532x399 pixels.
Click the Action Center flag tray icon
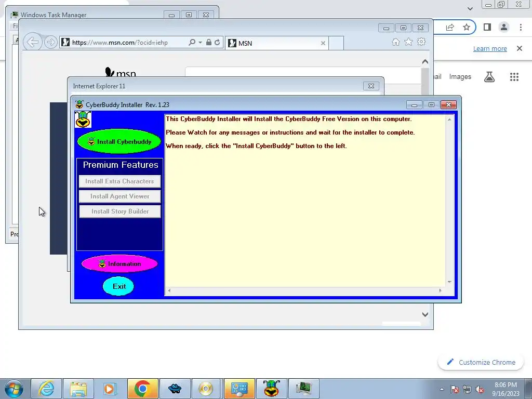point(454,389)
